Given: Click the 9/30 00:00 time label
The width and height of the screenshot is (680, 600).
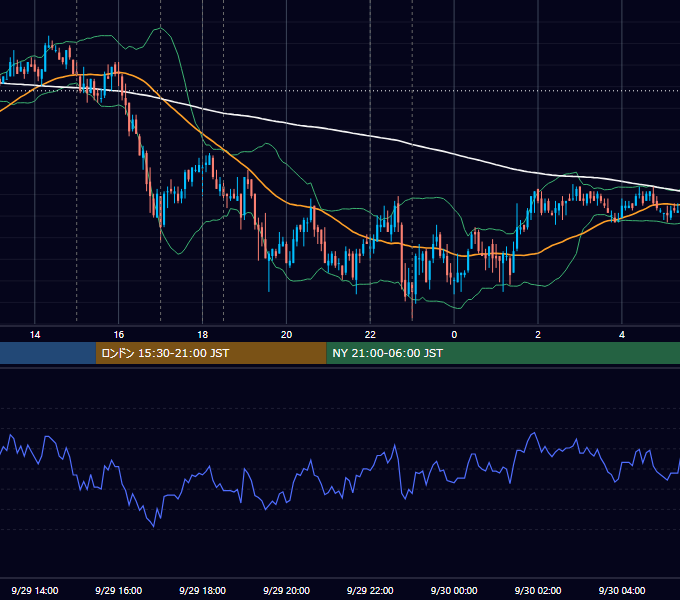Looking at the screenshot, I should coord(454,590).
